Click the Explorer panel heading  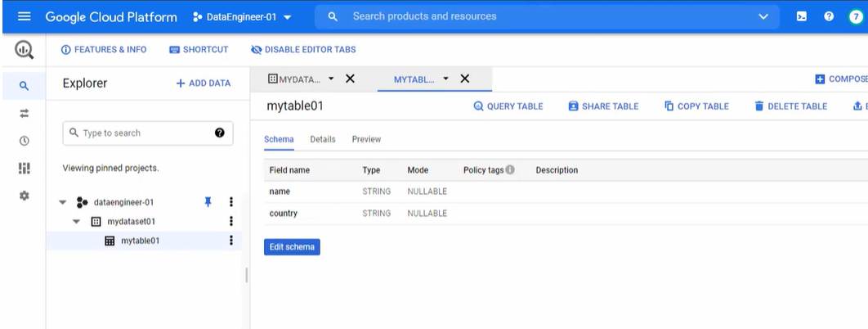point(85,83)
